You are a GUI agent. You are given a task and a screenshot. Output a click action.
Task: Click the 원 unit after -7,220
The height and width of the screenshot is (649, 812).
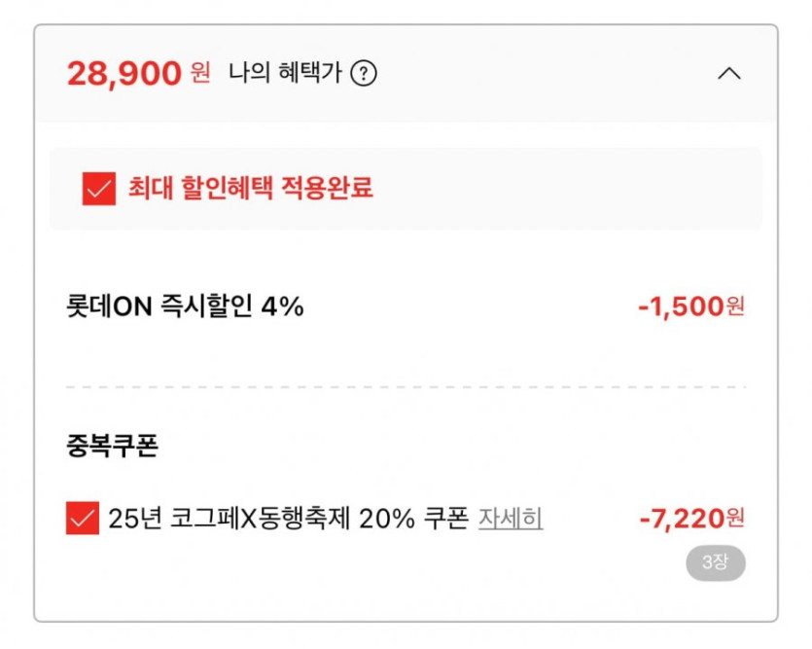(735, 519)
